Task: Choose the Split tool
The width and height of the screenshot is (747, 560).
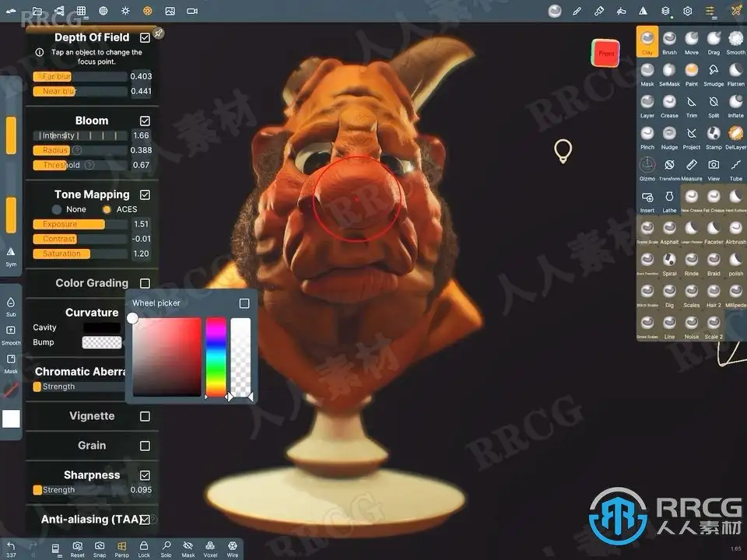Action: (714, 105)
